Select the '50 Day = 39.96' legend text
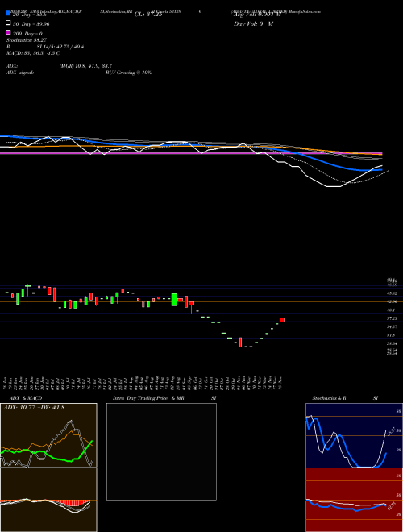Image resolution: width=403 pixels, height=532 pixels. [x=31, y=24]
